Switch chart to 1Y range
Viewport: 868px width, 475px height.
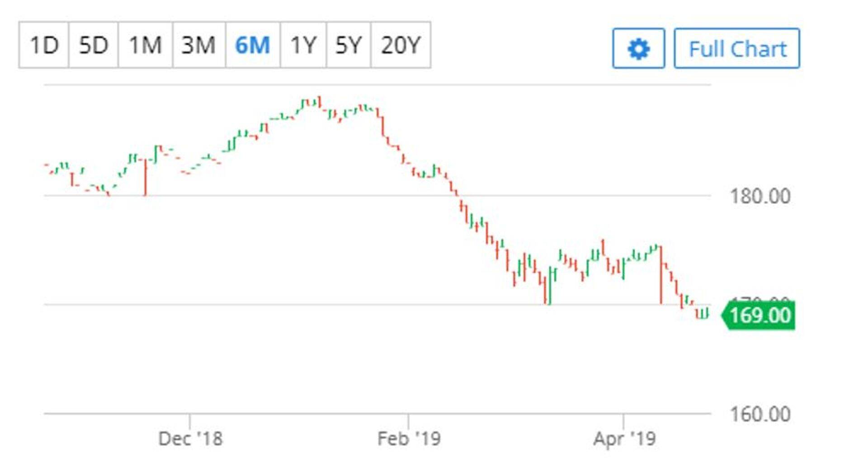(x=303, y=45)
